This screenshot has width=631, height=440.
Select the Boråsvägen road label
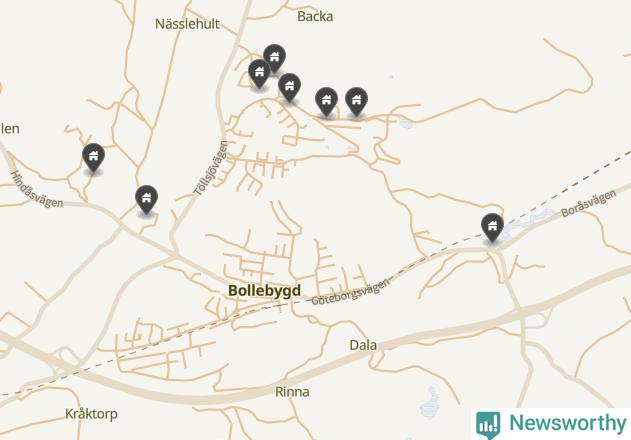[588, 203]
